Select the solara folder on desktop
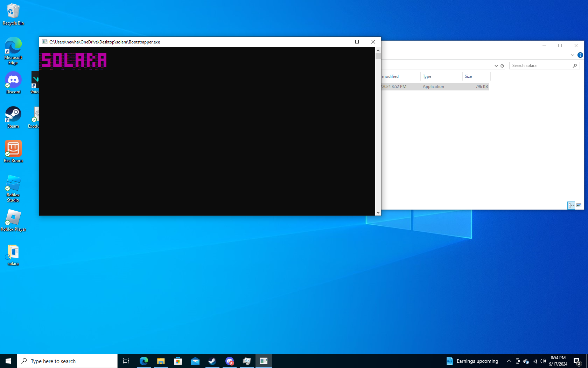This screenshot has height=368, width=588. [x=13, y=255]
